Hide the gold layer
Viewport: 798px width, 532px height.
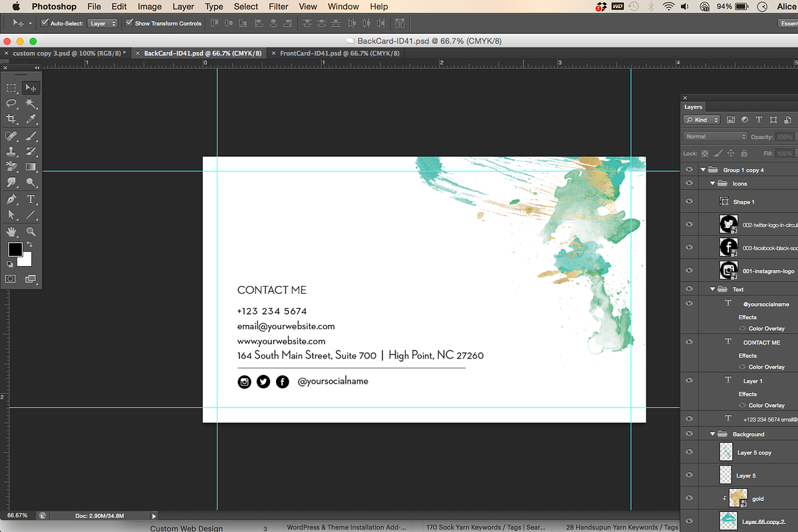(x=689, y=498)
